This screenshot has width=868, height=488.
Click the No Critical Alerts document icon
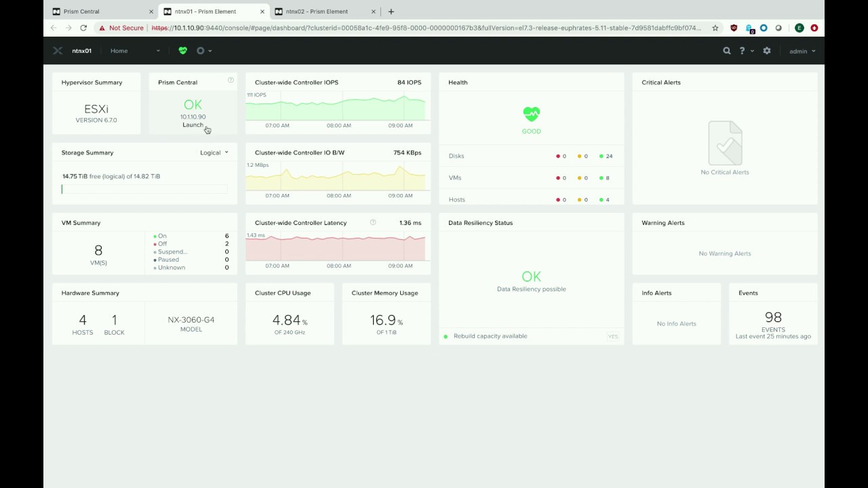click(x=725, y=143)
